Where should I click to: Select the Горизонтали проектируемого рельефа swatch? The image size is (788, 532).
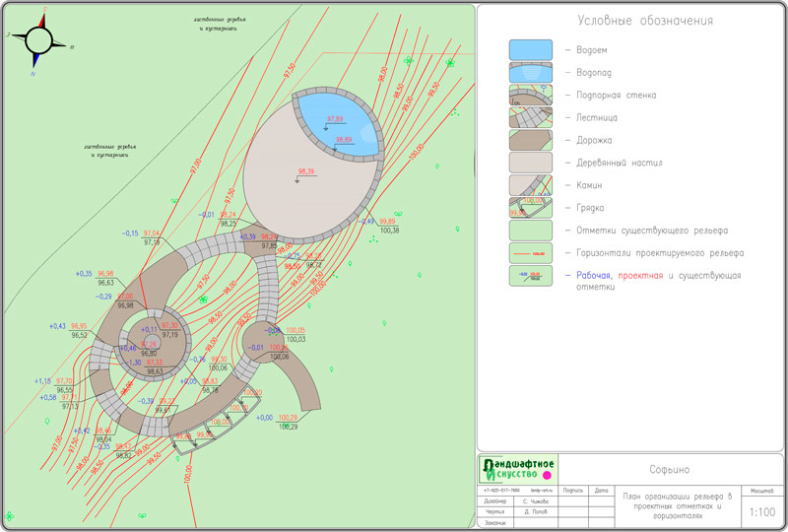tap(531, 253)
